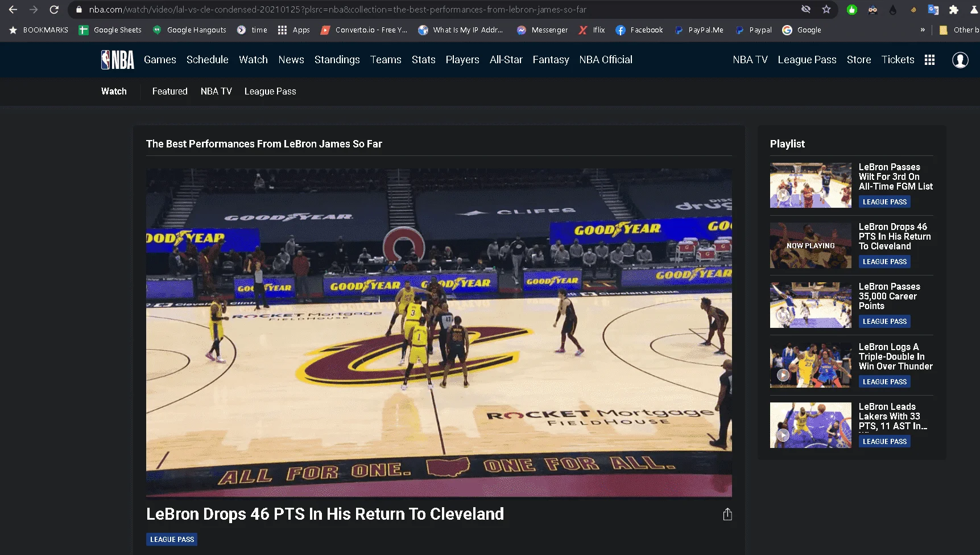The image size is (980, 555).
Task: Open the Teams menu
Action: click(x=386, y=60)
